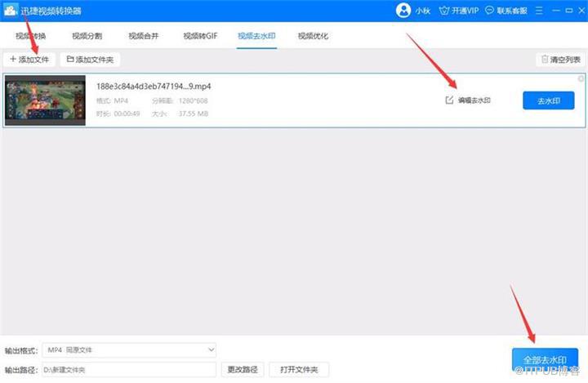The image size is (588, 383).
Task: Open the hamburger menu in title bar
Action: (x=539, y=11)
